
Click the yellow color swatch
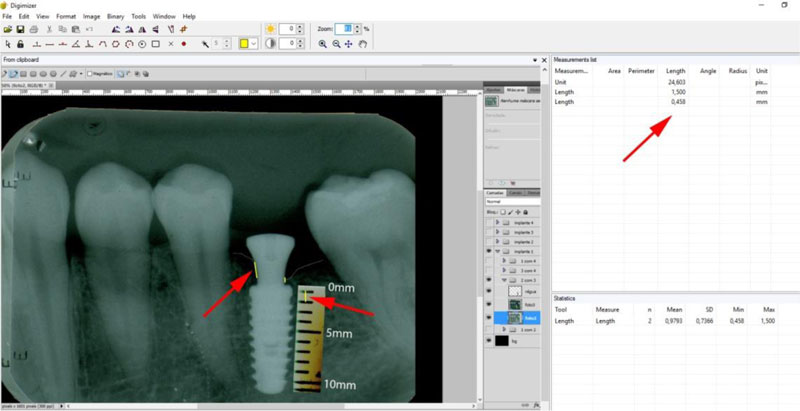click(x=244, y=44)
